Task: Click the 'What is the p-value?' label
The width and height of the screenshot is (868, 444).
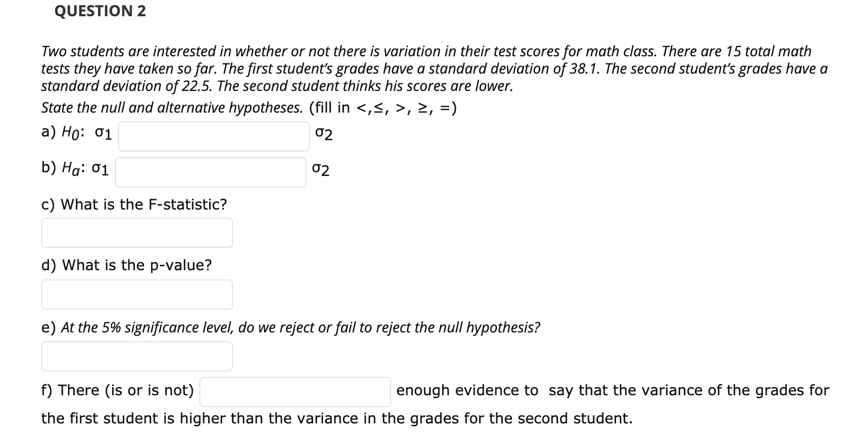Action: click(126, 266)
